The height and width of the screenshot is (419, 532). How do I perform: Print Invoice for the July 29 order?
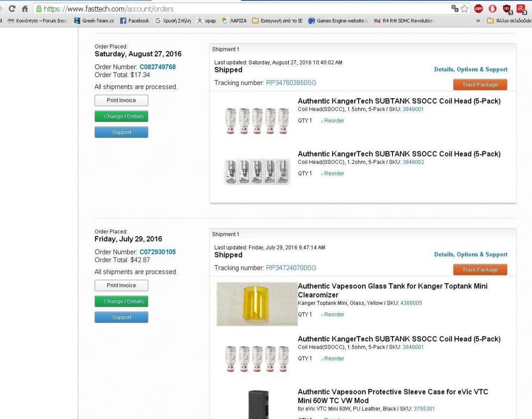point(121,285)
